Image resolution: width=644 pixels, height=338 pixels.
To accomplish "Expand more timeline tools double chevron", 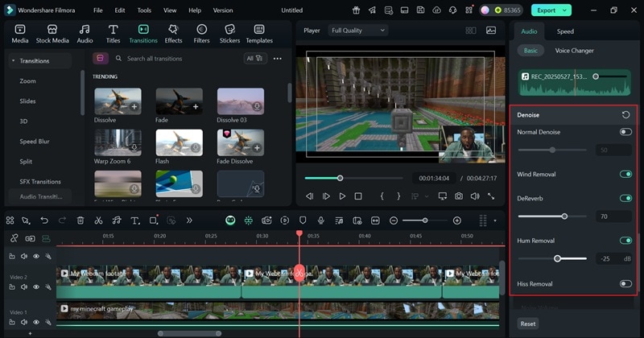I will coord(189,221).
